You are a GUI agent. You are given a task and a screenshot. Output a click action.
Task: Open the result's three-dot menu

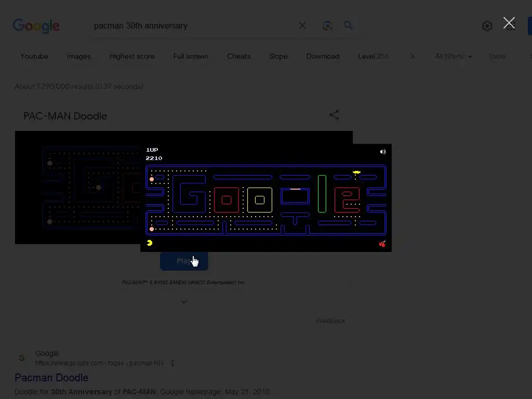click(x=172, y=363)
